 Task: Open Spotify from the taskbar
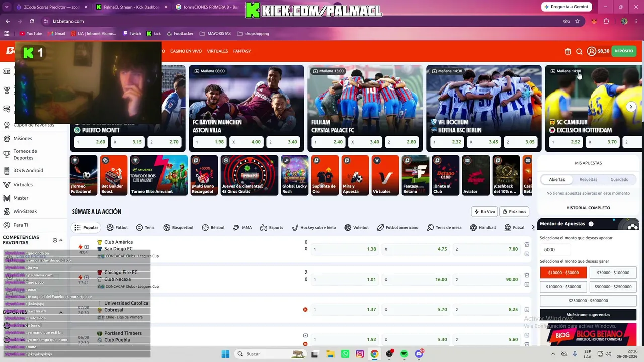(404, 354)
